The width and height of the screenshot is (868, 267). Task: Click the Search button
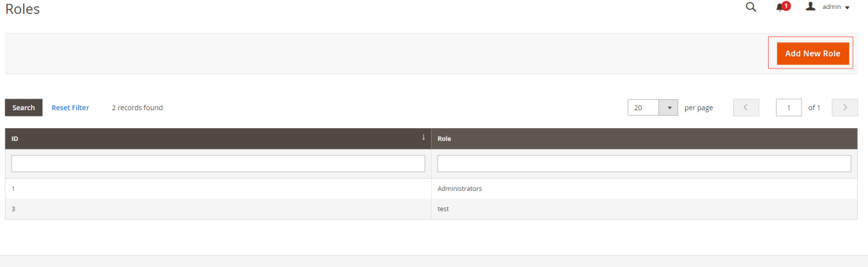(23, 107)
